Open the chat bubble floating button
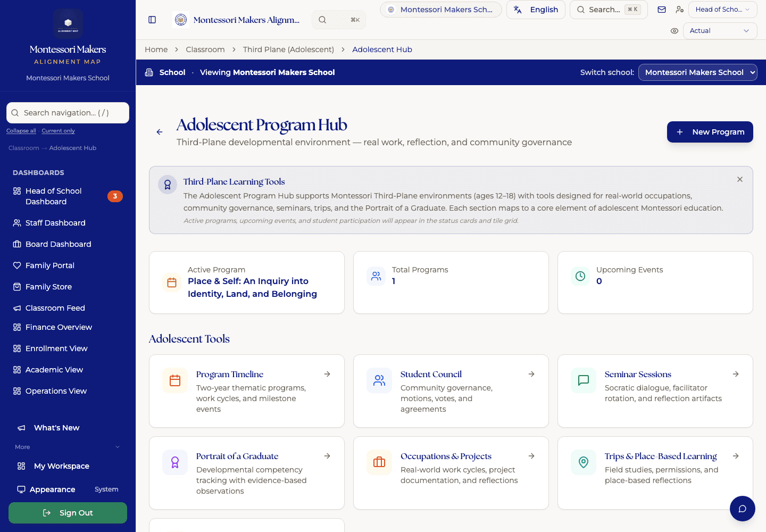Image resolution: width=766 pixels, height=532 pixels. pos(743,509)
